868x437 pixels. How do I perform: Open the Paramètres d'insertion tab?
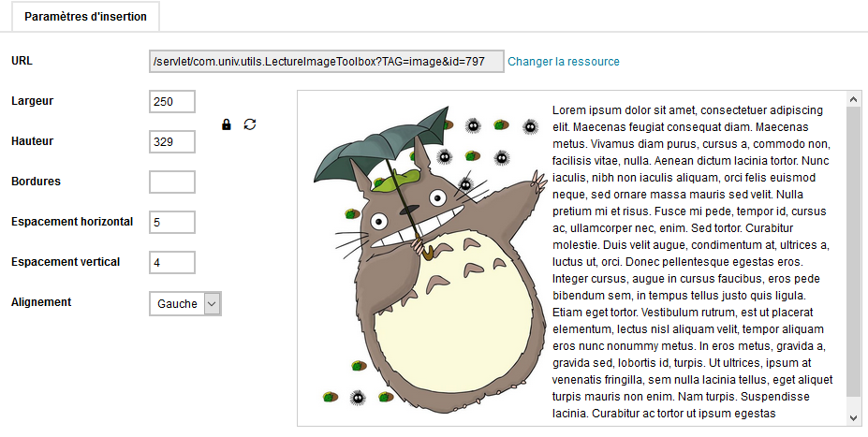tap(86, 17)
